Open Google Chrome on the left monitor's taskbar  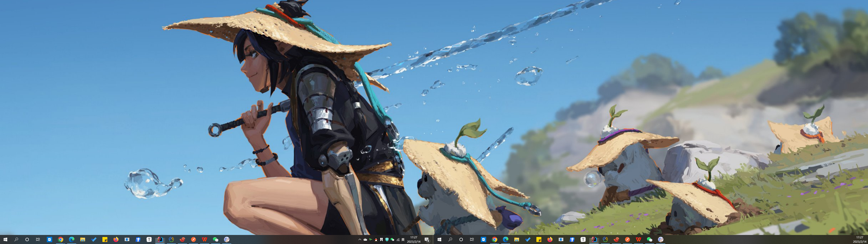[x=61, y=240]
